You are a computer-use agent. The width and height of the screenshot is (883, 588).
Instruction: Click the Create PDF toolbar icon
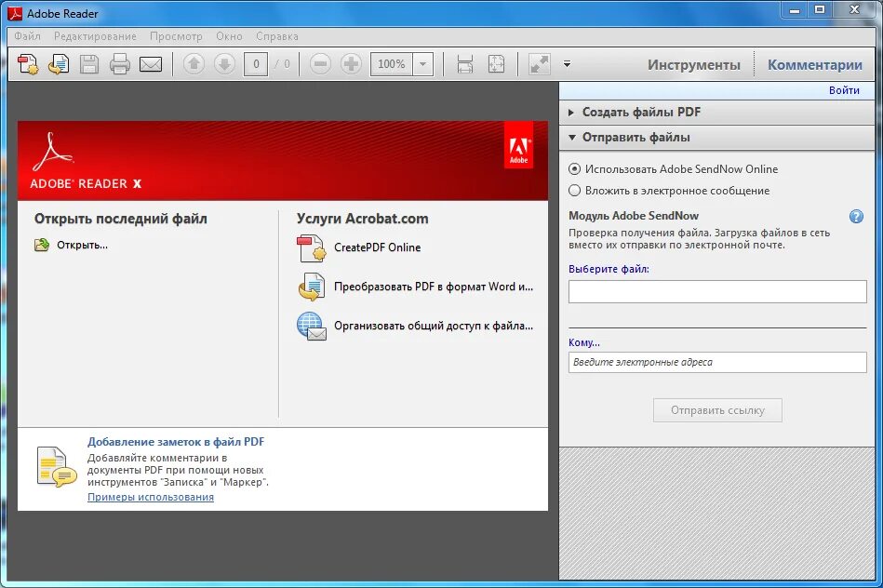pos(28,64)
